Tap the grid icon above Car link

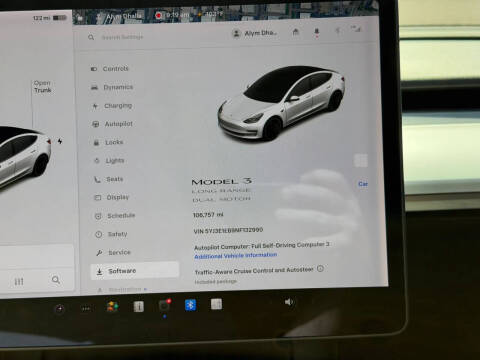pyautogui.click(x=361, y=161)
